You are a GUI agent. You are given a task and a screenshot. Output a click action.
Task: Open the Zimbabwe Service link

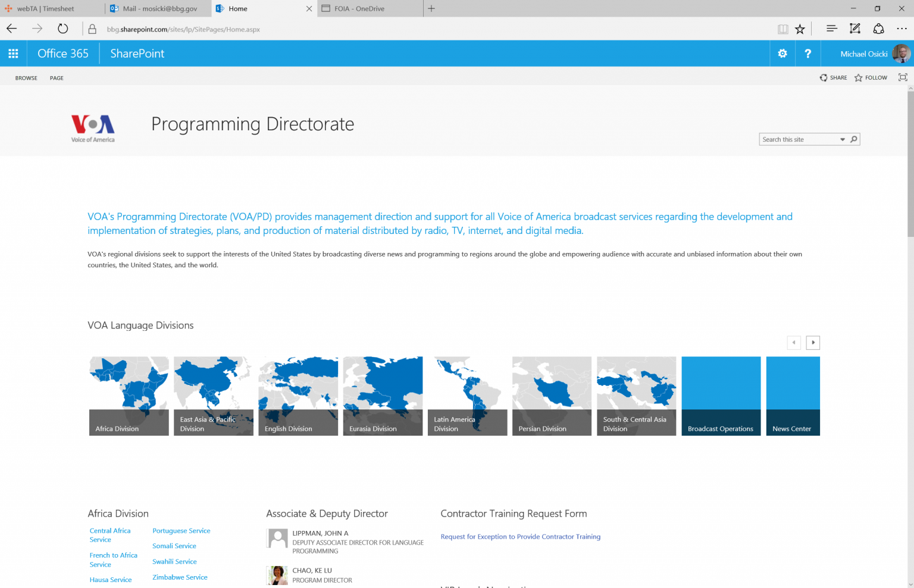[x=180, y=577]
